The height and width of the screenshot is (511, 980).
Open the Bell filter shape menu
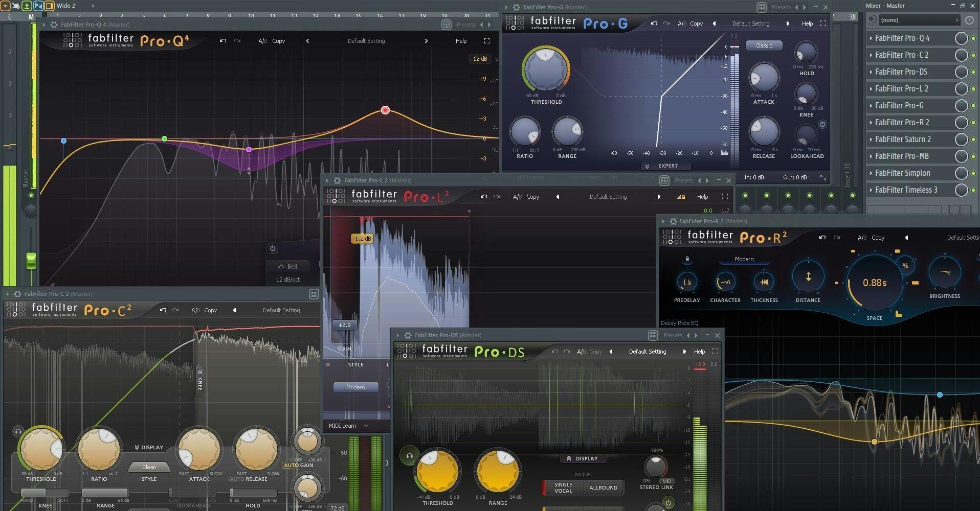coord(287,266)
